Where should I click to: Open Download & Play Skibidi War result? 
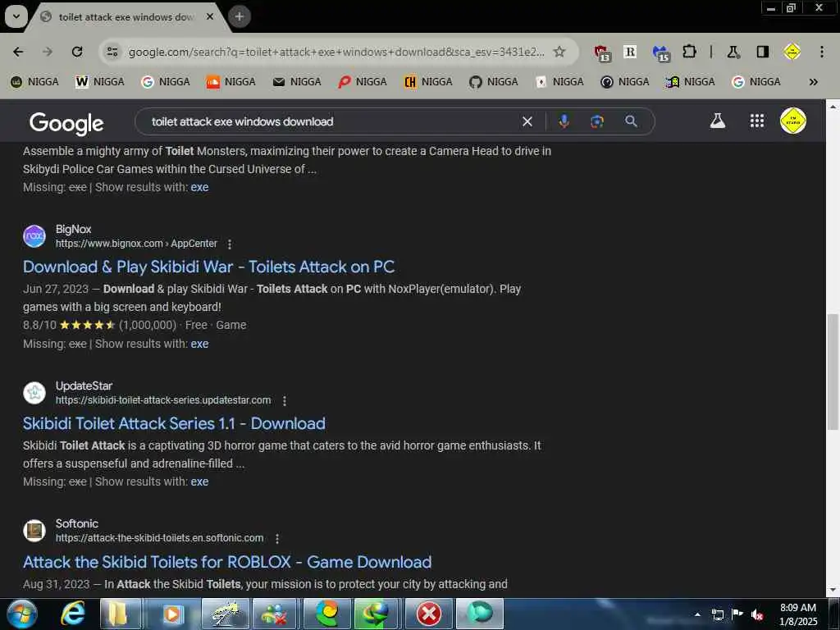(x=209, y=267)
